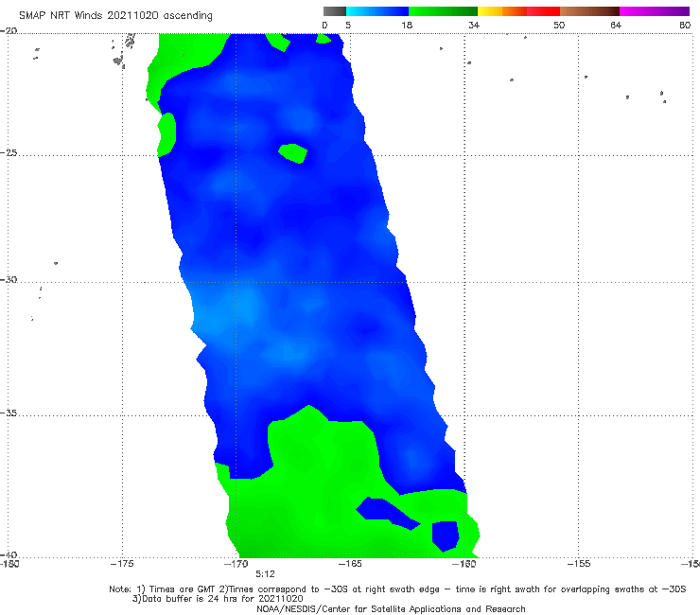Viewport: 700px width, 615px height.
Task: Click the note '3)Data buffer is 24 hrs'
Action: point(218,599)
